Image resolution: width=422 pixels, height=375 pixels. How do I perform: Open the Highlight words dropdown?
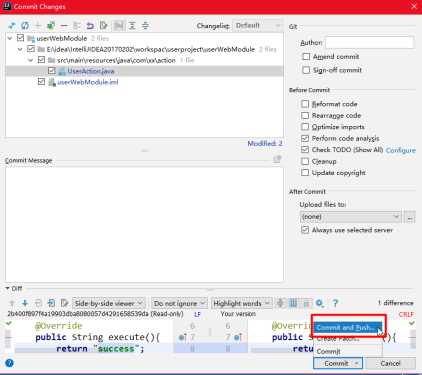pyautogui.click(x=241, y=303)
